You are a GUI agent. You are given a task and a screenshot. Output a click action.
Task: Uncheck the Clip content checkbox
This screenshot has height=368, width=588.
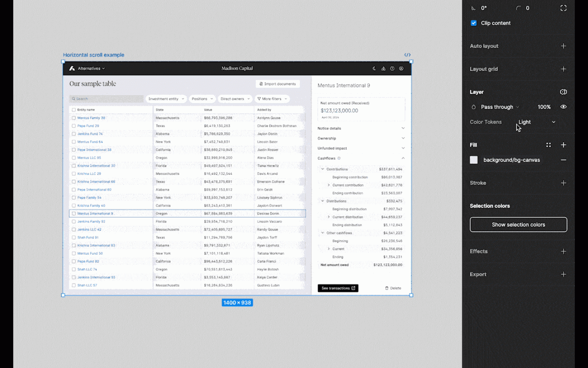tap(474, 23)
